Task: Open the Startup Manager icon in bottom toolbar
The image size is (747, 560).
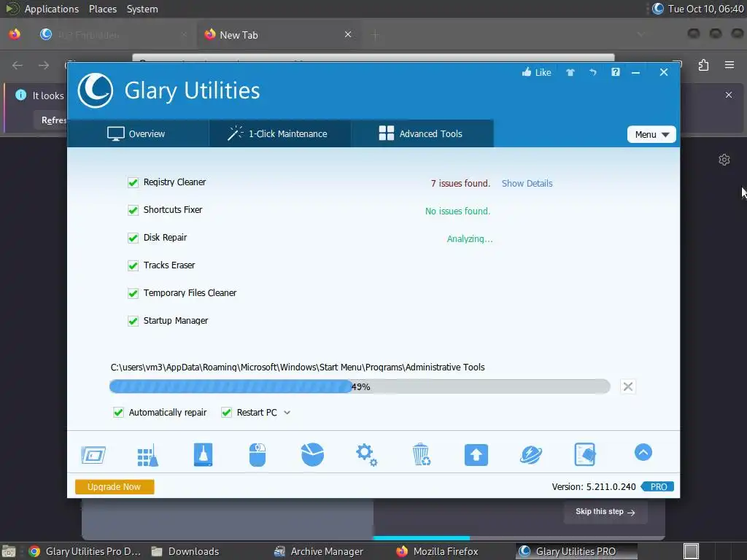Action: click(x=93, y=455)
